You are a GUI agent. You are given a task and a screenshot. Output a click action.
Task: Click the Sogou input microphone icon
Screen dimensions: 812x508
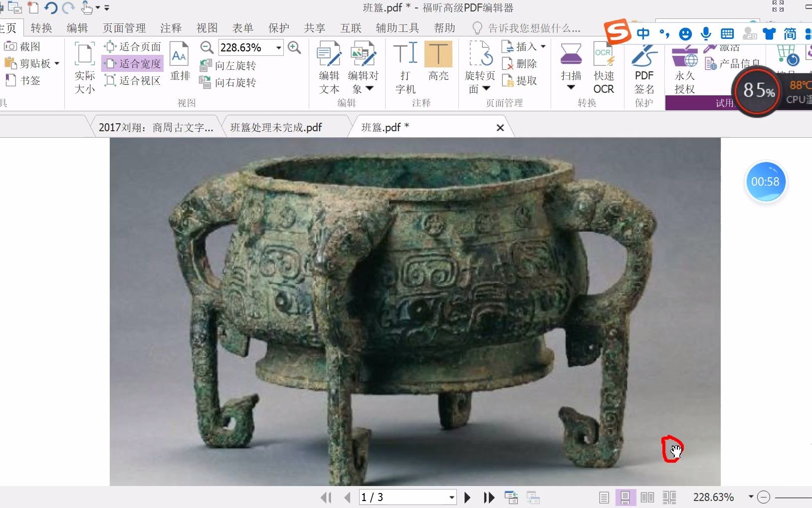tap(706, 33)
